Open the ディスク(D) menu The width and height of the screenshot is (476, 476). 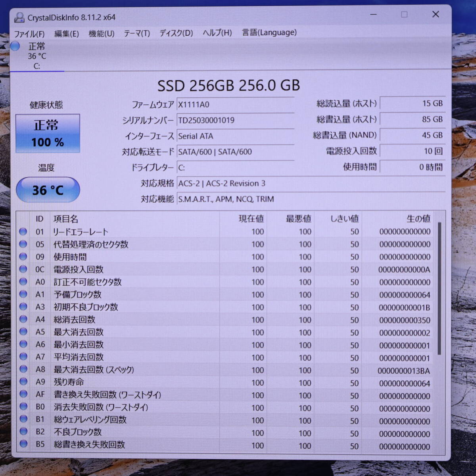[176, 33]
